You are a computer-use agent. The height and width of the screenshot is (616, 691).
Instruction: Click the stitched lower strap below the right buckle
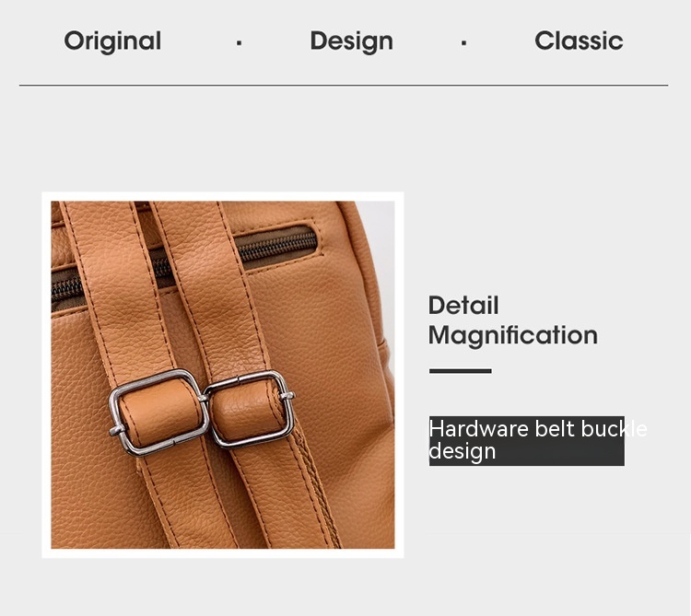click(282, 494)
